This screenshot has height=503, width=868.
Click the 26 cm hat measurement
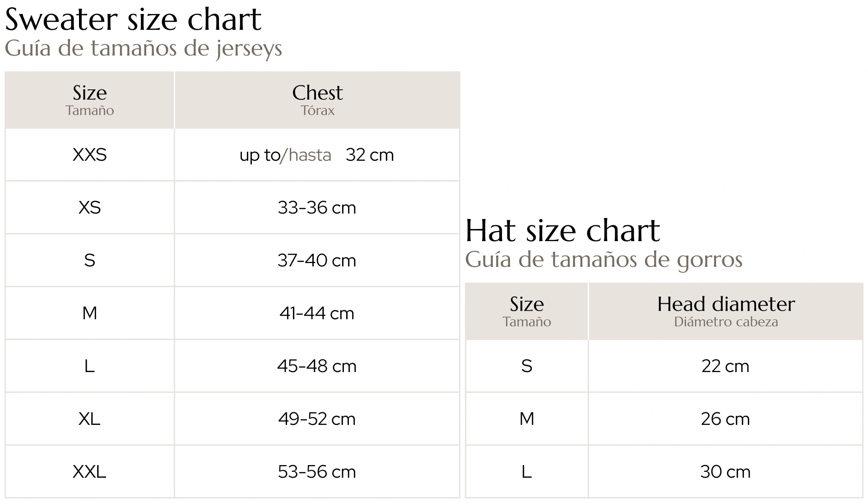(725, 419)
